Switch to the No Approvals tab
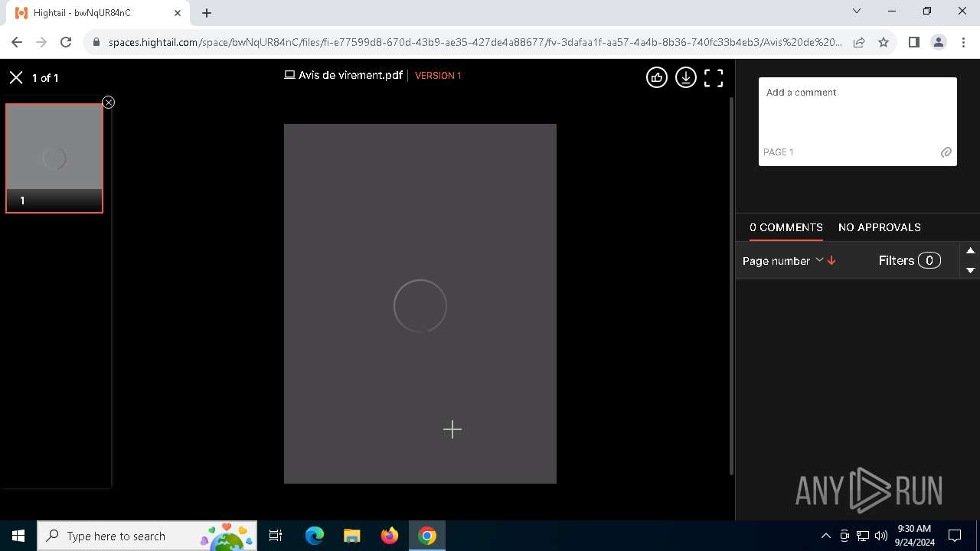This screenshot has height=551, width=980. tap(880, 227)
